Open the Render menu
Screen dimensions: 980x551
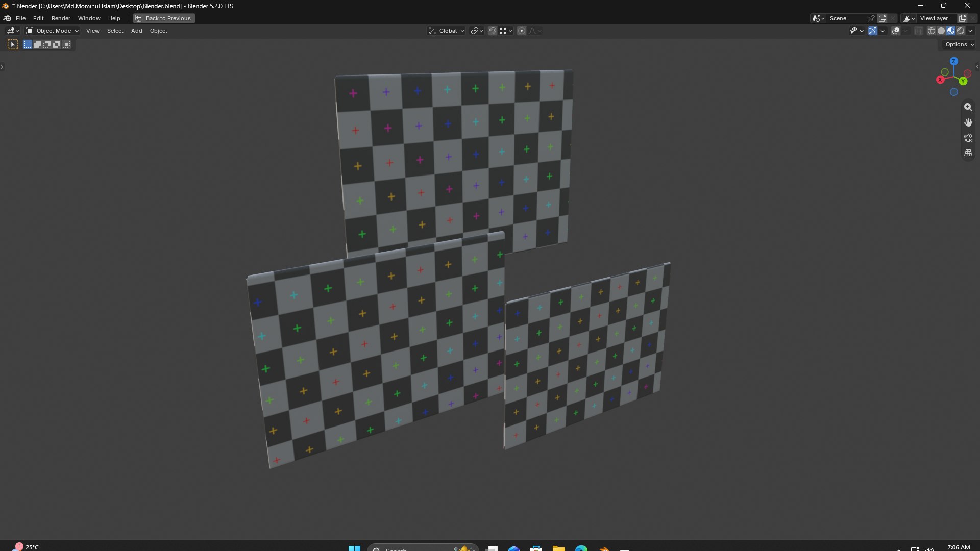pyautogui.click(x=61, y=18)
